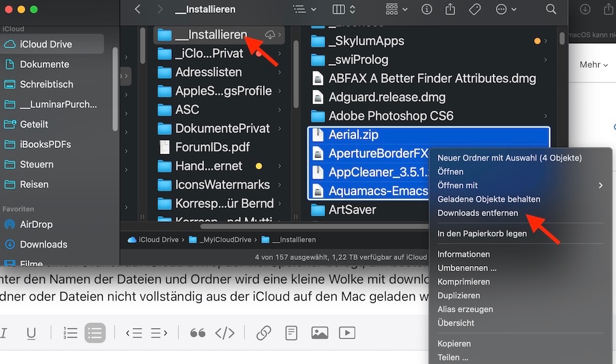Go back in Finder navigation
The image size is (616, 364).
(x=137, y=9)
